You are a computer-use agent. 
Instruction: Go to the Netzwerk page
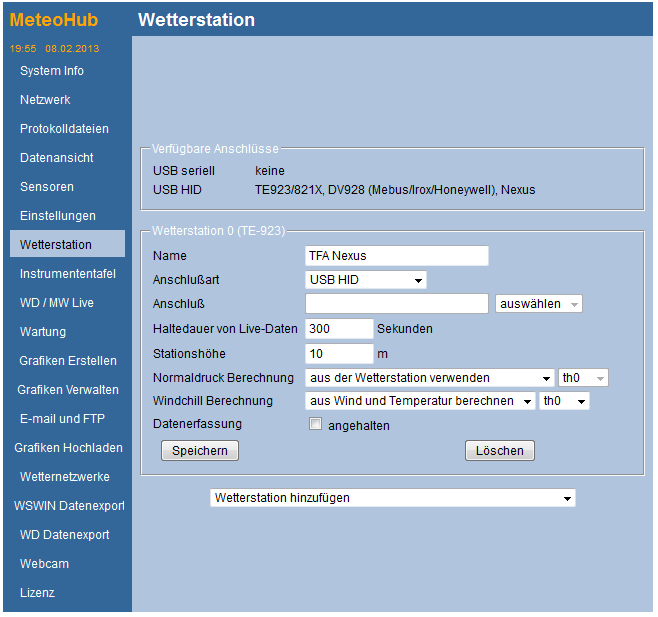[x=45, y=100]
